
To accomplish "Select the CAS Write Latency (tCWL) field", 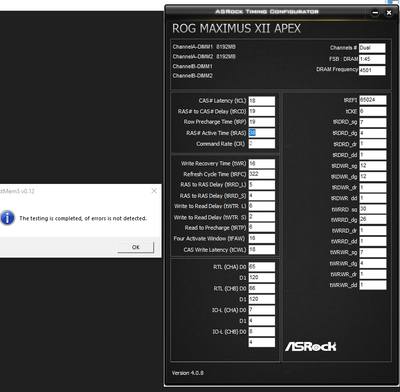I will click(x=262, y=249).
